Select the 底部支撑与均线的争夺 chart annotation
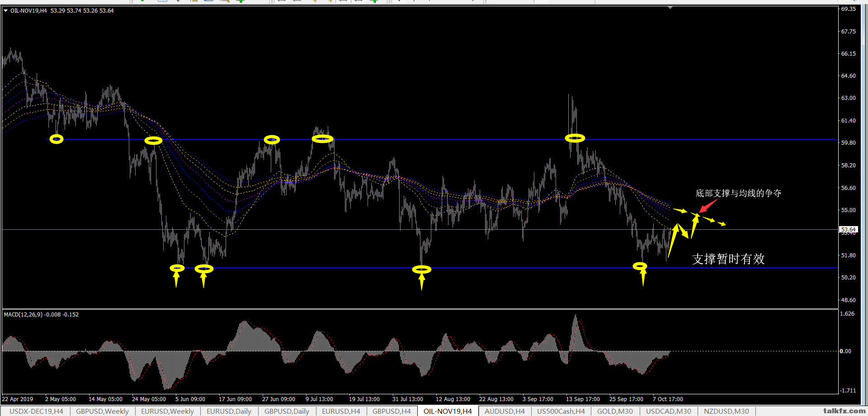868x416 pixels. pos(738,193)
